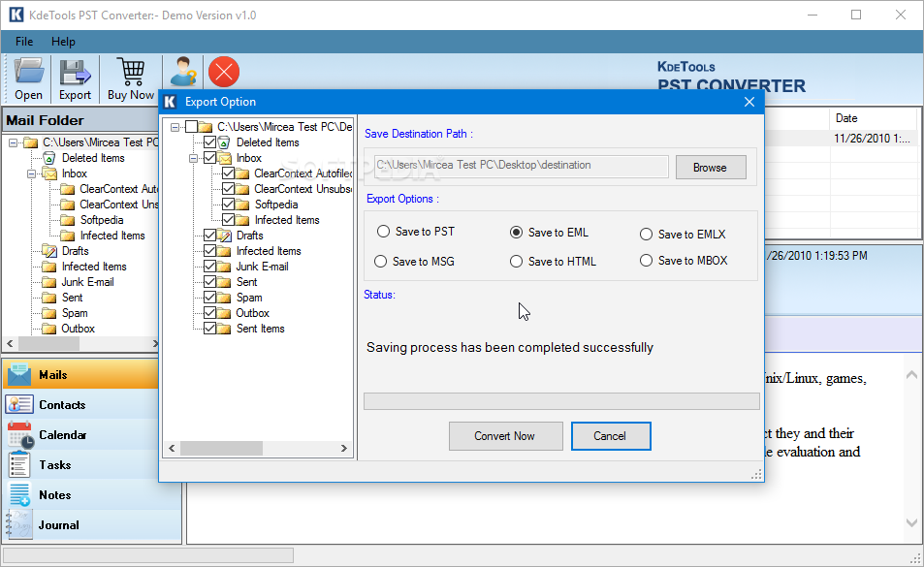Click the destination path input field

point(522,166)
